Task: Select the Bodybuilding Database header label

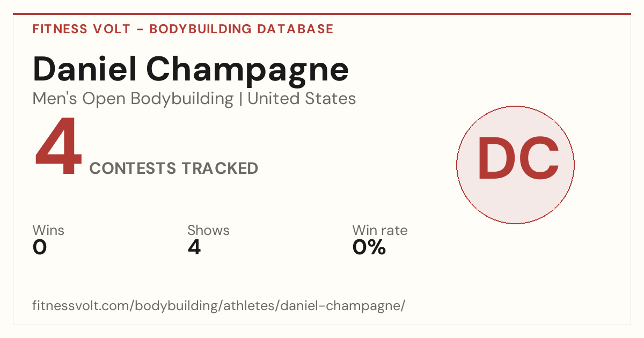Action: tap(241, 29)
